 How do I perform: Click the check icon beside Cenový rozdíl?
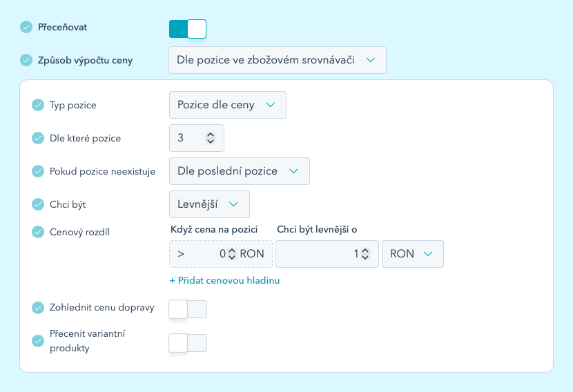[38, 232]
